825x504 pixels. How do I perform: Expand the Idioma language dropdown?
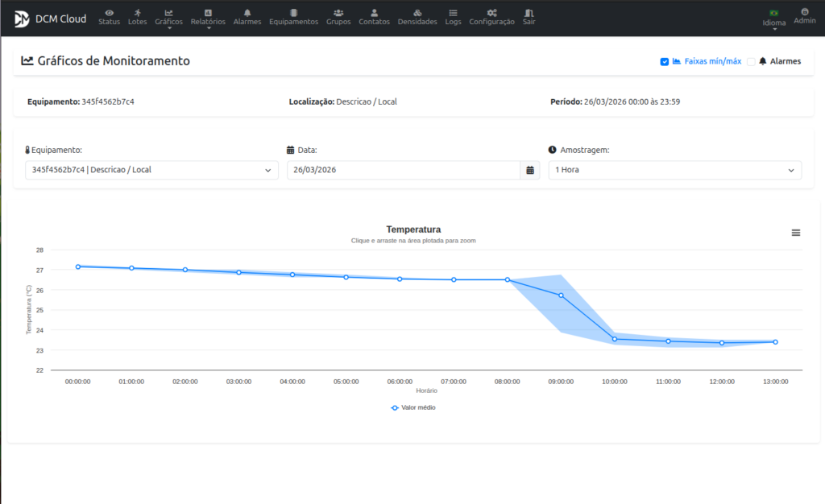coord(773,18)
